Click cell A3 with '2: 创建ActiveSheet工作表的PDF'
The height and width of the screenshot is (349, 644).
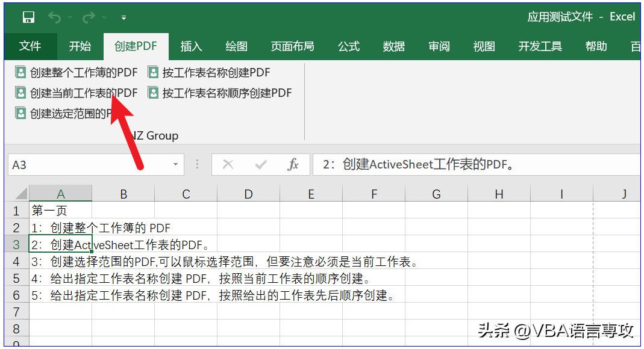click(x=61, y=244)
